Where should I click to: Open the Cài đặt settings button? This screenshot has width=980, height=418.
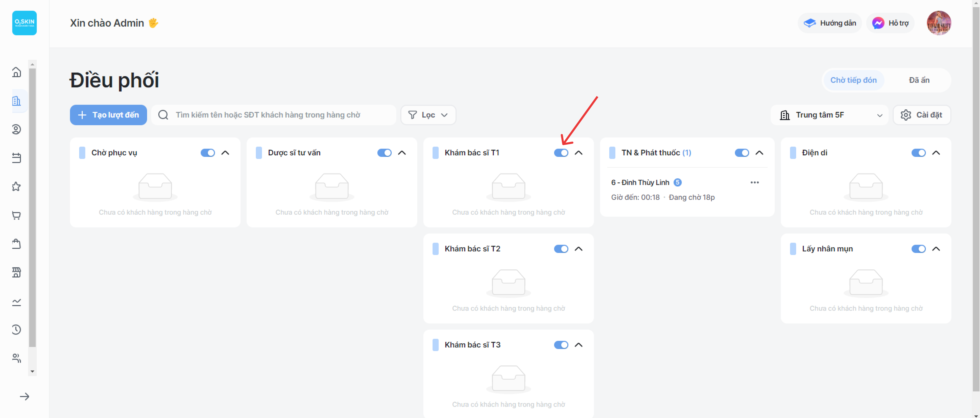(x=922, y=115)
